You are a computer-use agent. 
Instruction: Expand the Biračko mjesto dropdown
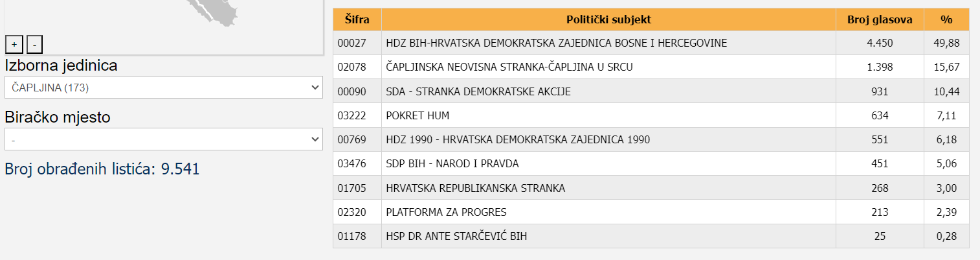tap(163, 139)
